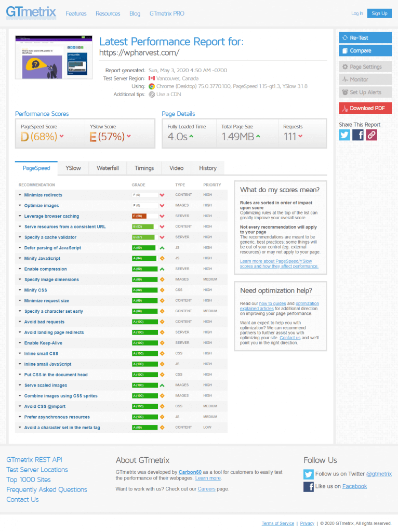
Task: Click green up arrow for Serve scaled images
Action: (162, 385)
